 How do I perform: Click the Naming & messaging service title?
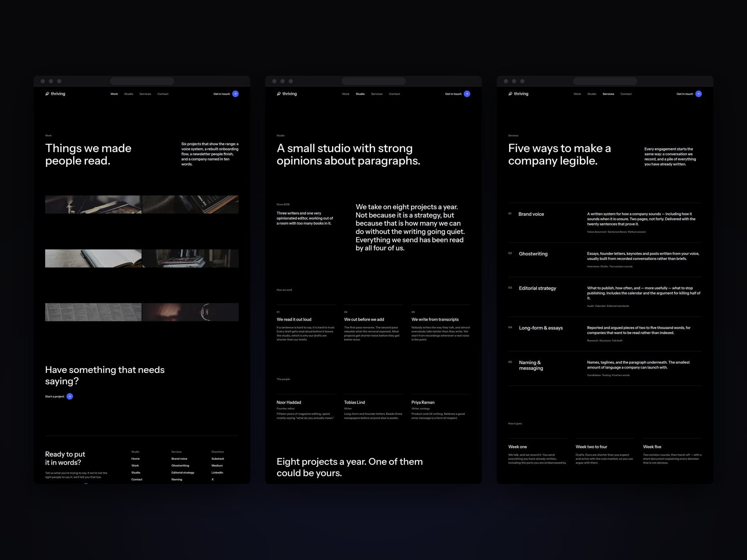click(x=531, y=365)
